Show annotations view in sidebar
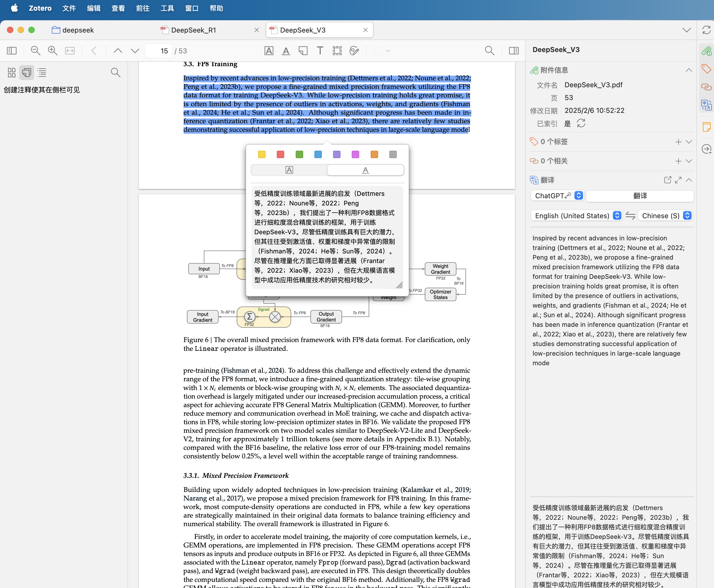Viewport: 714px width, 588px height. coord(26,73)
